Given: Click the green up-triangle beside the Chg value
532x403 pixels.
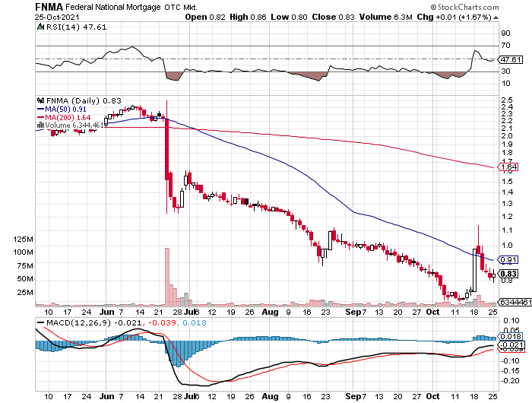Looking at the screenshot, I should (x=496, y=17).
